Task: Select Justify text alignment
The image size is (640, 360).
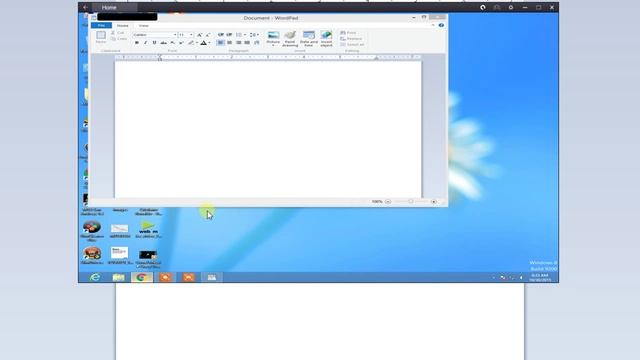Action: coord(247,43)
